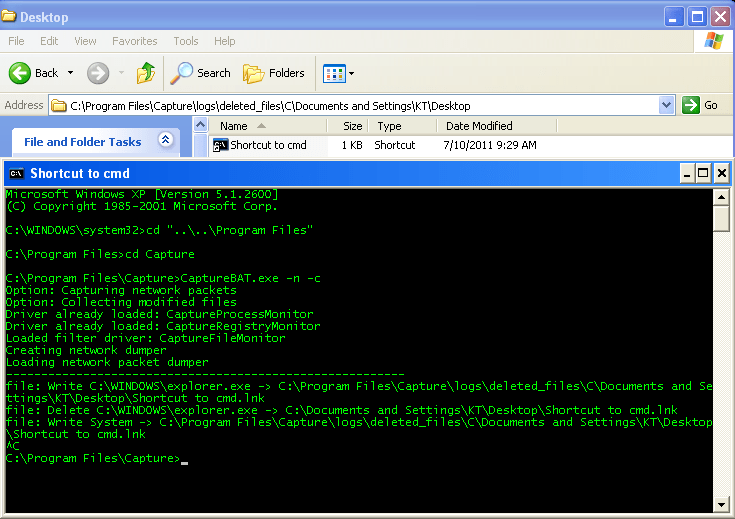735x519 pixels.
Task: Click the Shortcut to cmd file icon
Action: [221, 145]
